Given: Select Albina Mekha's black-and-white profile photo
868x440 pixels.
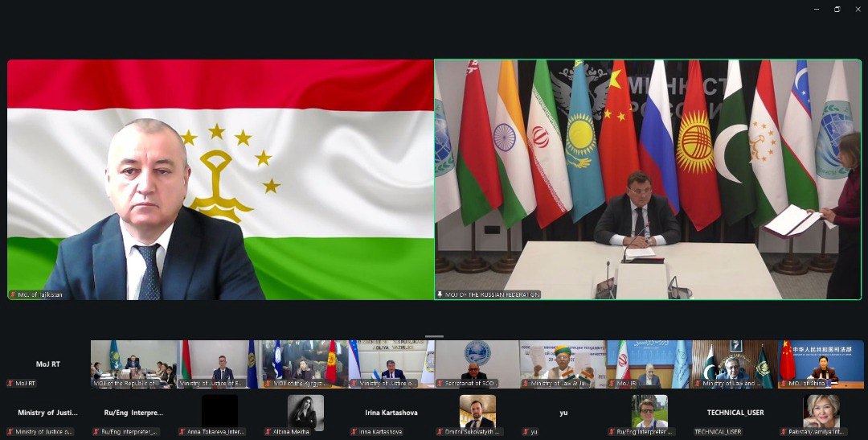Looking at the screenshot, I should click(305, 413).
